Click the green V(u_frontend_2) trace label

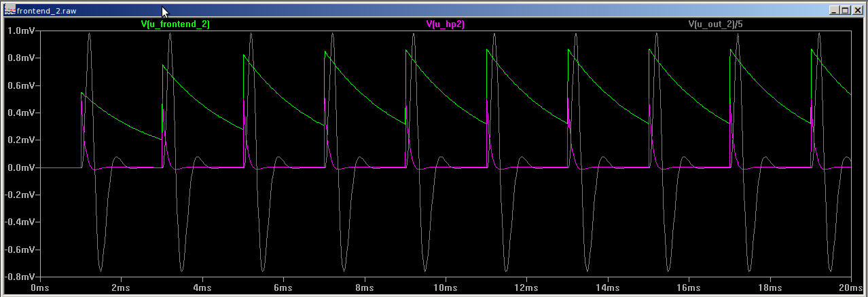pyautogui.click(x=175, y=24)
